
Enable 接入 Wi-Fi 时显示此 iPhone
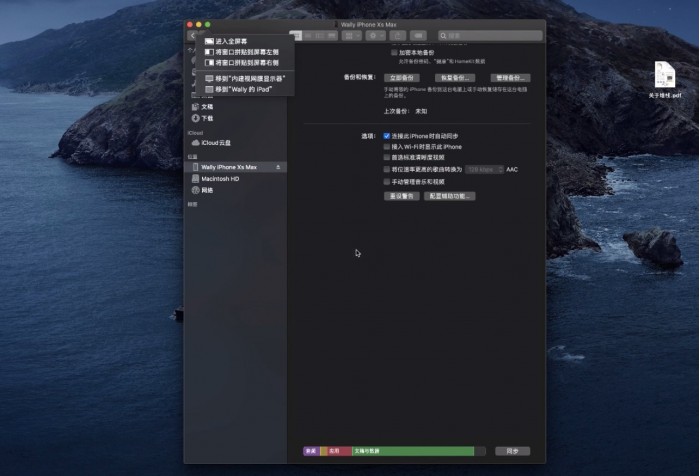387,146
